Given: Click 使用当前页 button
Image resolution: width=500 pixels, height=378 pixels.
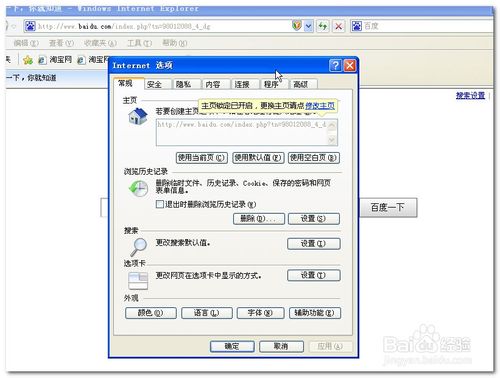Looking at the screenshot, I should [202, 158].
